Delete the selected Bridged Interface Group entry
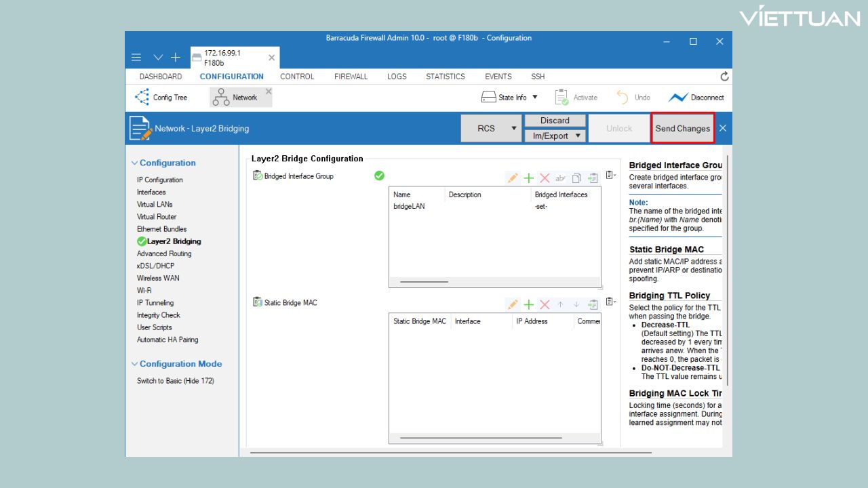This screenshot has height=488, width=868. [545, 178]
